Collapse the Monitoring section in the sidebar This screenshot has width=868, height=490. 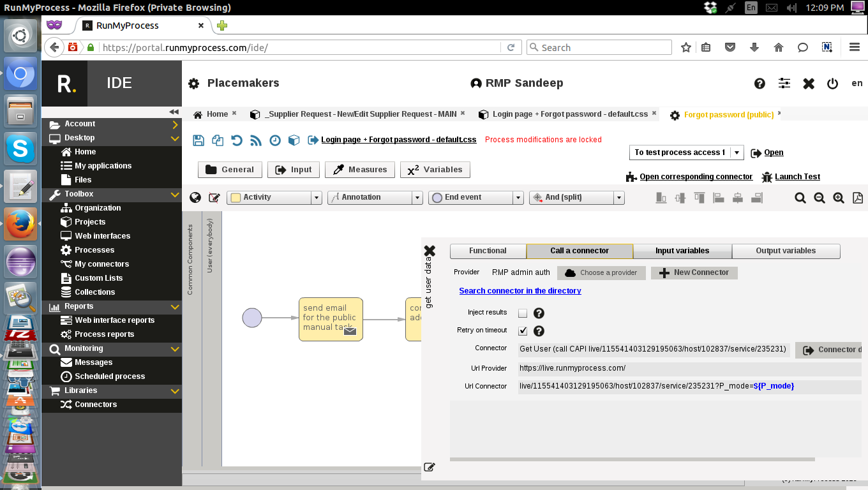175,349
